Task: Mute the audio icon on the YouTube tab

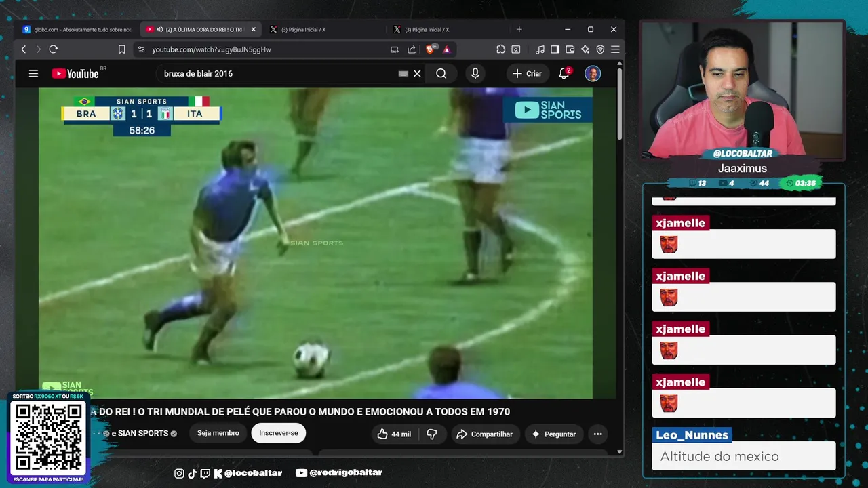Action: coord(160,29)
